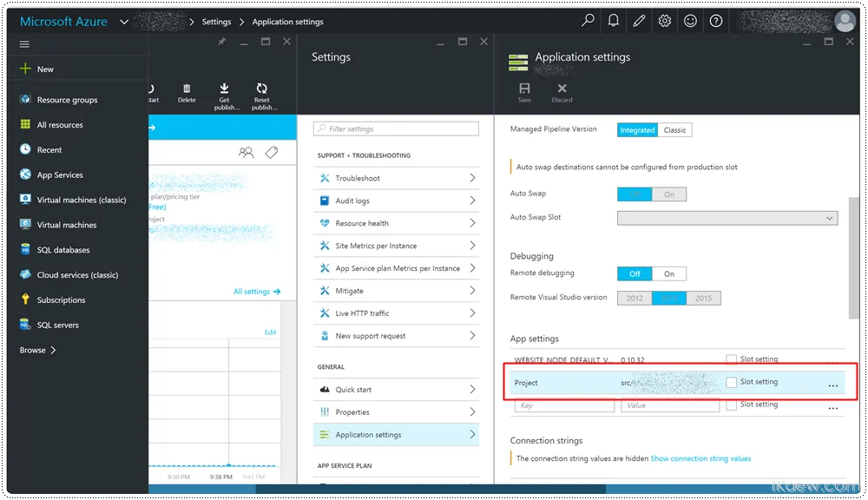The image size is (868, 500).
Task: Open SQL servers in sidebar
Action: click(x=57, y=325)
